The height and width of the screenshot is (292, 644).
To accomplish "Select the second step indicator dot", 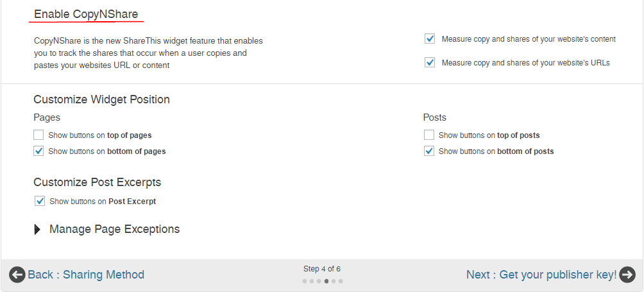I will coord(312,281).
